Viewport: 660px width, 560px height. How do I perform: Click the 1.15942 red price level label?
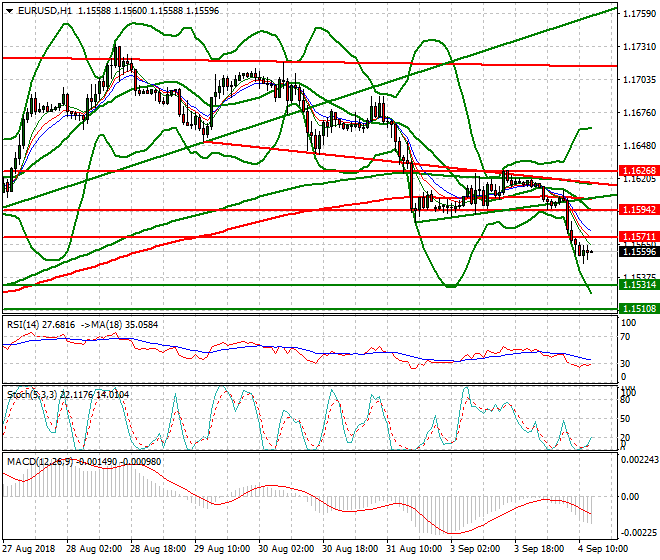coord(639,209)
